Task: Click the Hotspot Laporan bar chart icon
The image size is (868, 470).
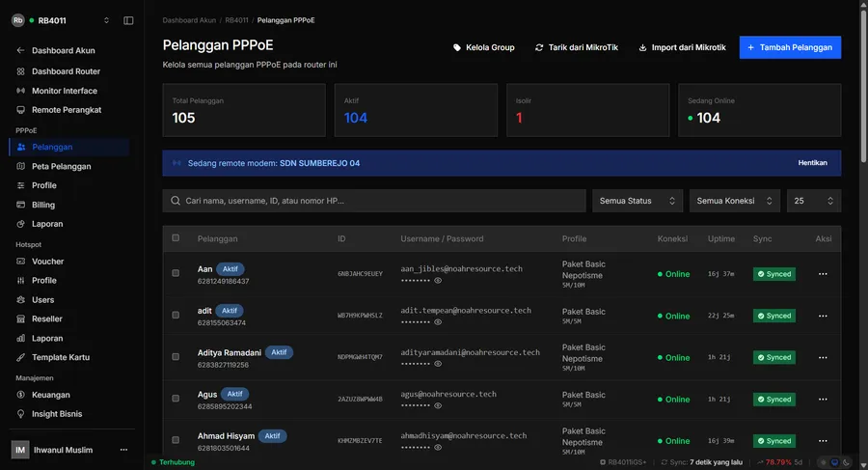Action: 21,338
